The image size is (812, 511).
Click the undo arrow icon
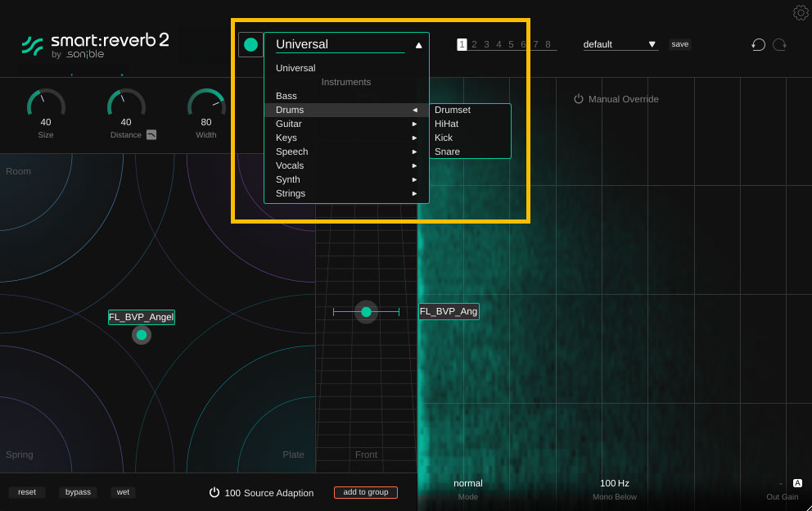(x=758, y=44)
